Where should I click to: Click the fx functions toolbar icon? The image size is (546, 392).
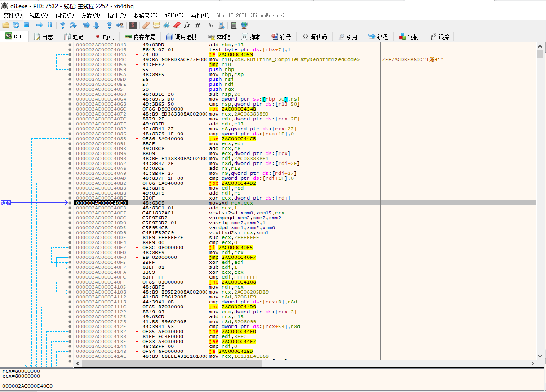click(x=187, y=25)
